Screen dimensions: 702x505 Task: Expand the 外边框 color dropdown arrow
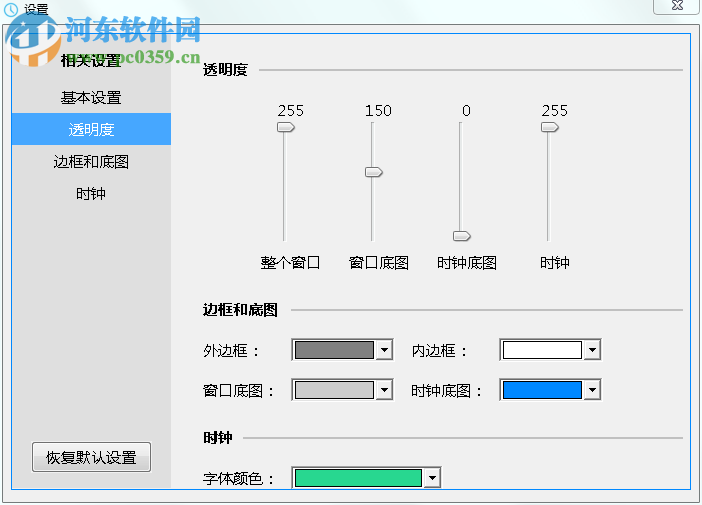(384, 350)
